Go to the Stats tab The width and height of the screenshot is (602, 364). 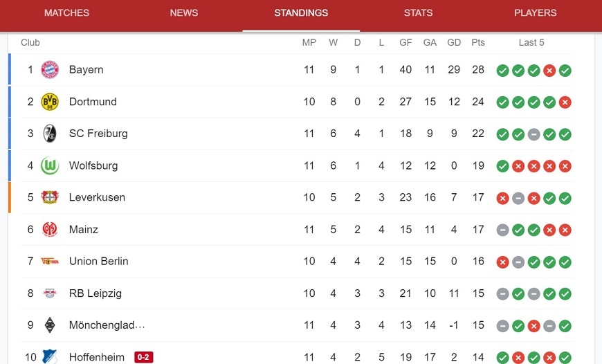click(x=418, y=12)
